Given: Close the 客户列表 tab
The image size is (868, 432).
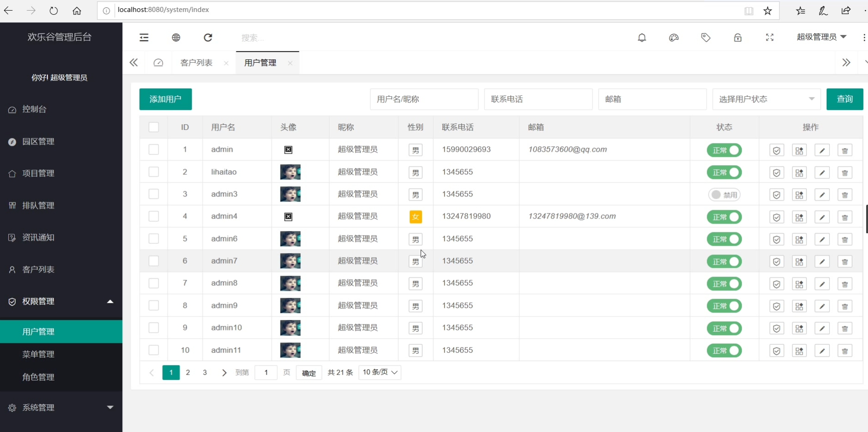Looking at the screenshot, I should click(x=226, y=63).
